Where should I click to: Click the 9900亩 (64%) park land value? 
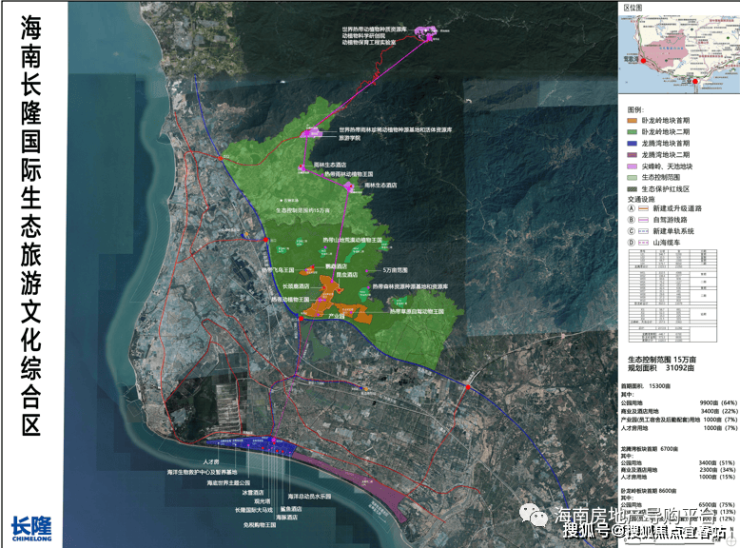718,403
